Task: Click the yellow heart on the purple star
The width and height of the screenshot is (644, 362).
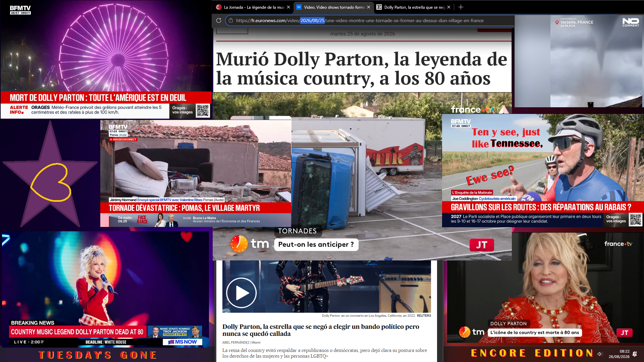Action: [51, 182]
